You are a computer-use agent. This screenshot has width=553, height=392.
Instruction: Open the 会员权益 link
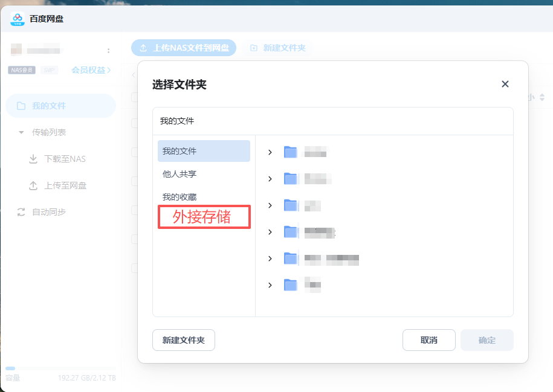tap(91, 70)
